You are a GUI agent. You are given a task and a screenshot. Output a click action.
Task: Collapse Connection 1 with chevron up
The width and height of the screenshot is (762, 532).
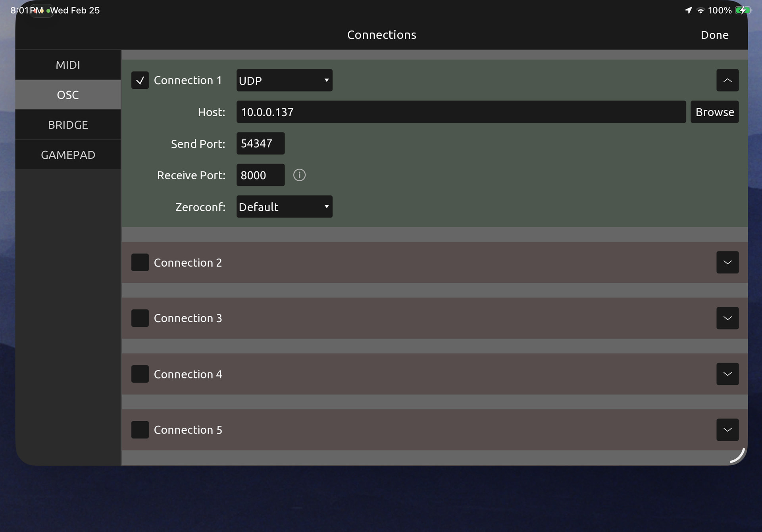[727, 81]
